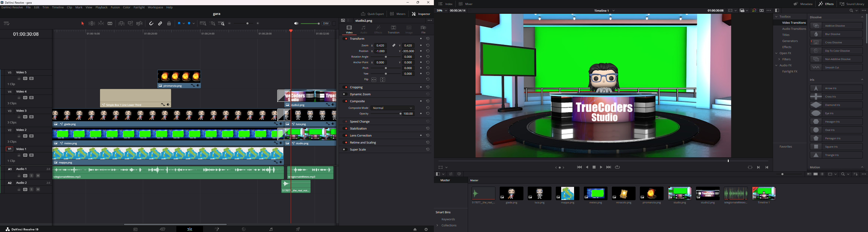Open the Composite Mode dropdown

[393, 108]
